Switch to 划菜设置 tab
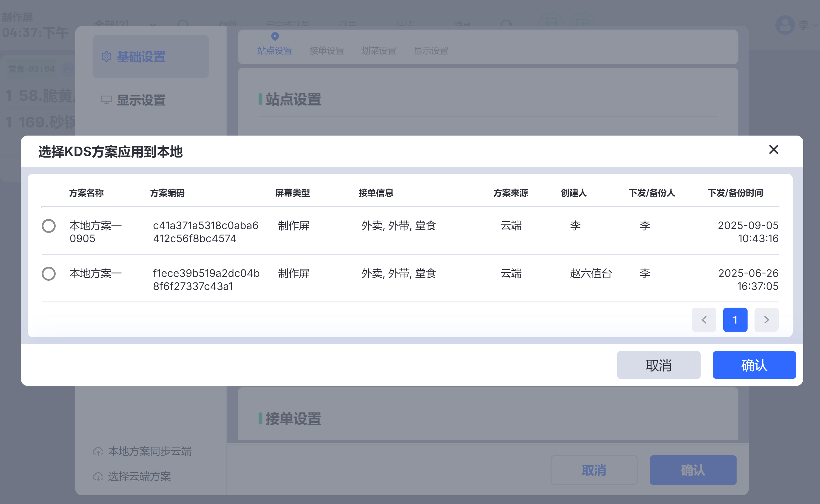820x504 pixels. 379,51
